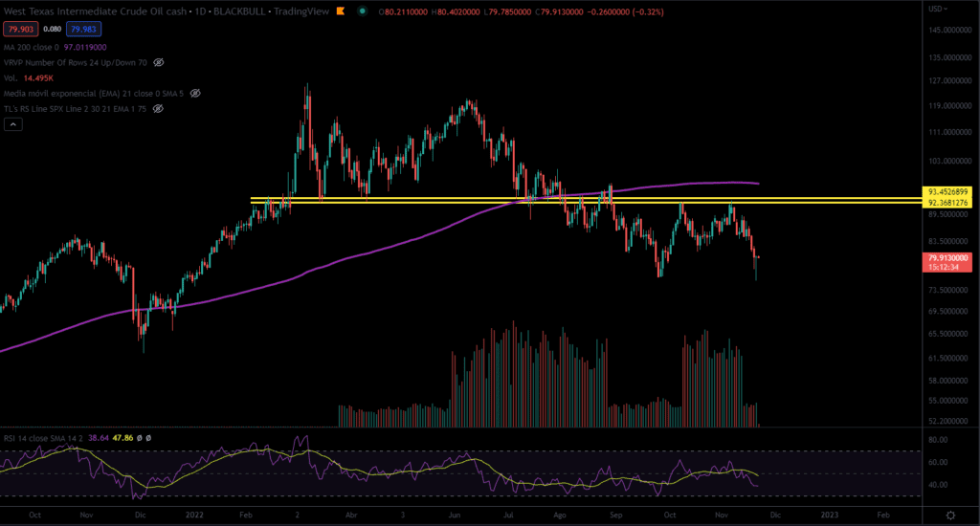980x526 pixels.
Task: Toggle visibility of VRPP indicator eye icon
Action: [x=159, y=62]
